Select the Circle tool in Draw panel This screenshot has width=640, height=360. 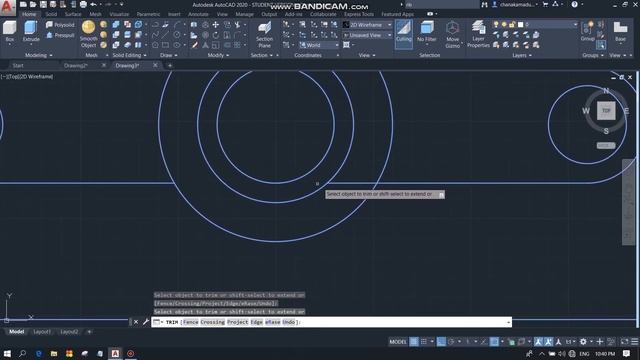(176, 35)
